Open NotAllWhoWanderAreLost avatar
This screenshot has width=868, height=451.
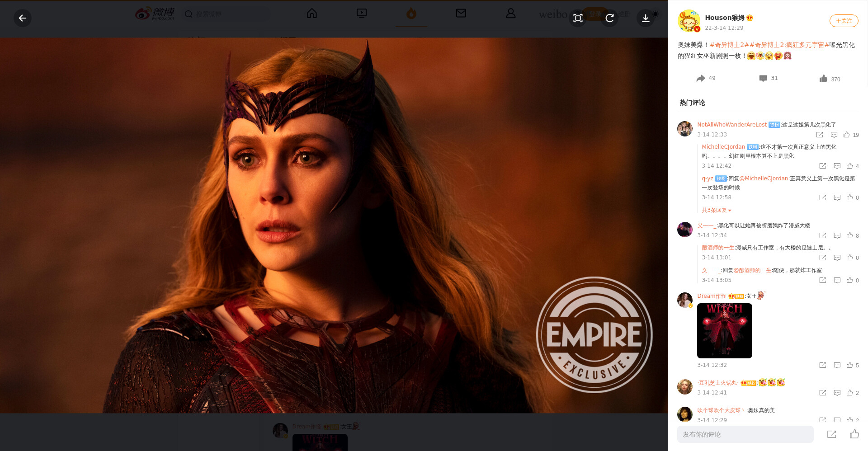tap(685, 129)
